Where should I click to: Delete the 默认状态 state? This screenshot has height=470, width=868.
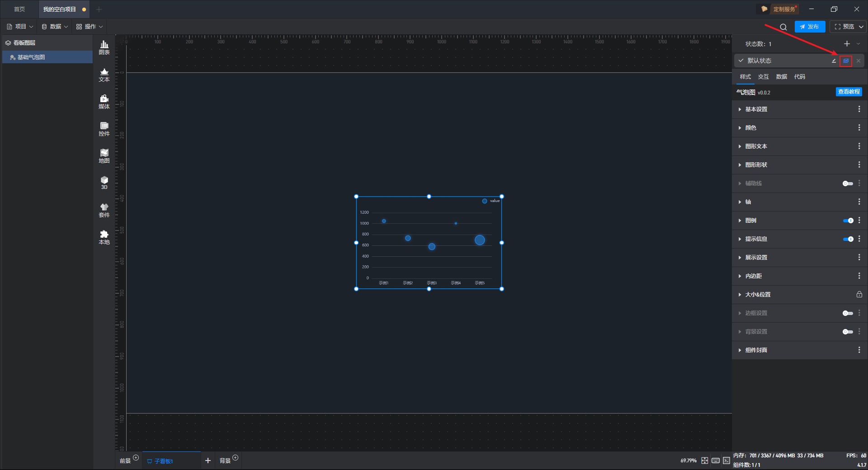(859, 61)
